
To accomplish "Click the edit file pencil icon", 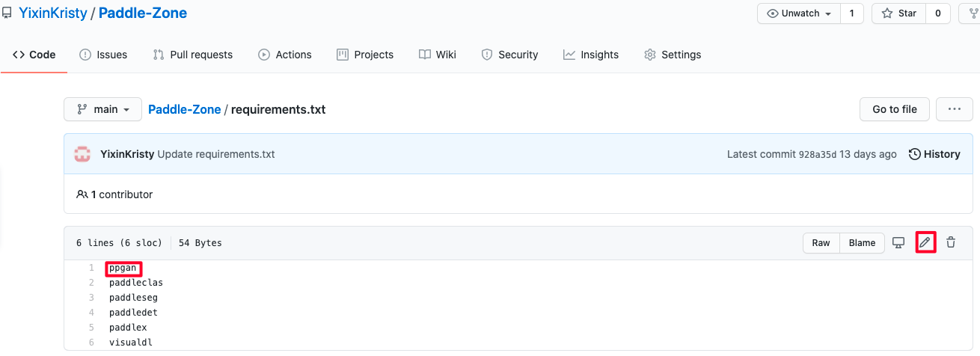I will [925, 242].
